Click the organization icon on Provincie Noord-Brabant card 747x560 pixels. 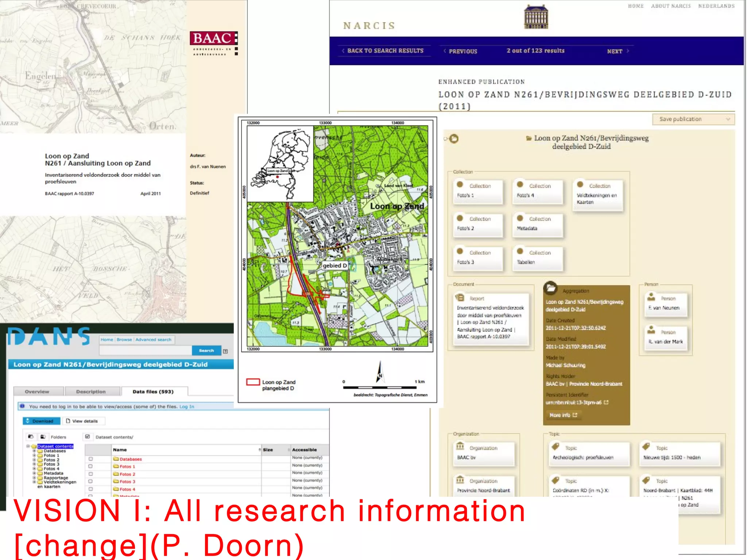click(460, 479)
